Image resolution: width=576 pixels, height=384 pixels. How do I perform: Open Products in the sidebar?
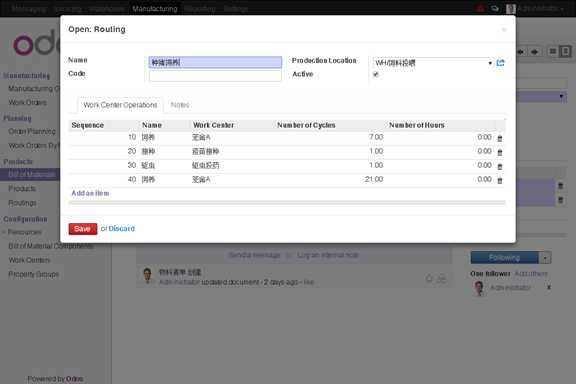[x=22, y=189]
